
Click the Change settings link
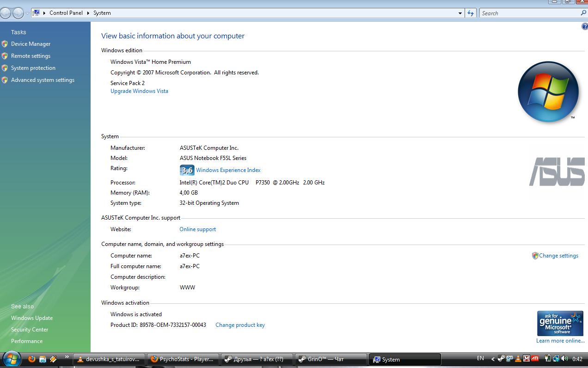click(558, 256)
